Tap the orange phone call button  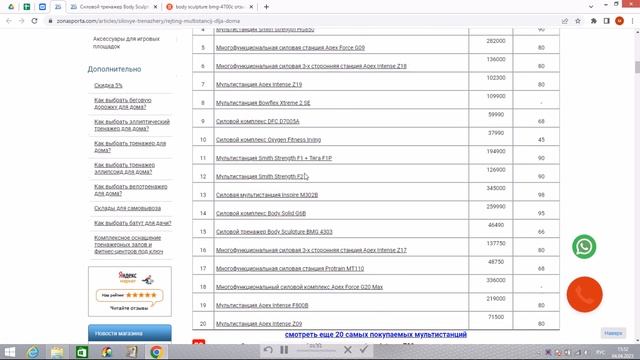[584, 294]
